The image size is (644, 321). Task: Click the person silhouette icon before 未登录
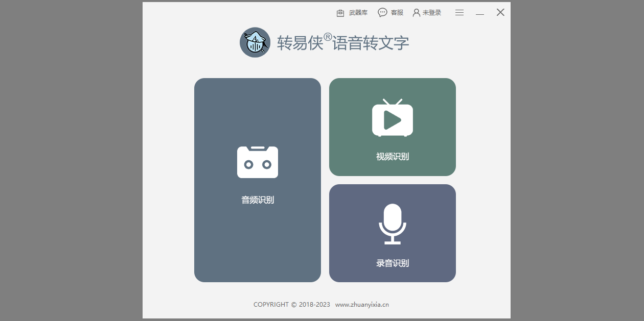[x=417, y=12]
